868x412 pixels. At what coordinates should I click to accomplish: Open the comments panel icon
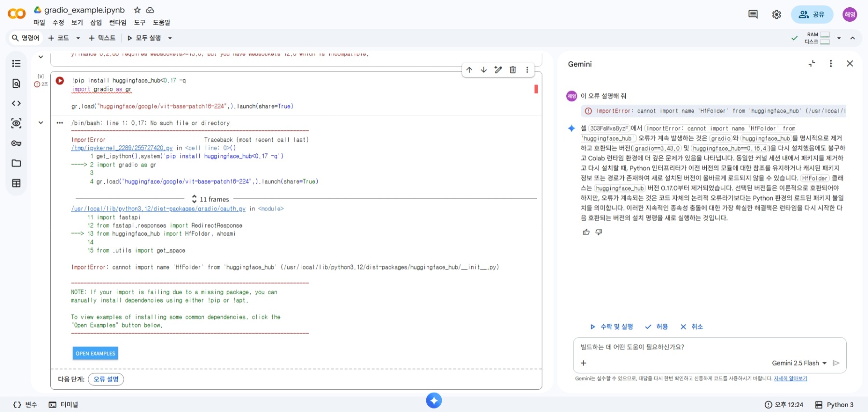click(x=753, y=14)
